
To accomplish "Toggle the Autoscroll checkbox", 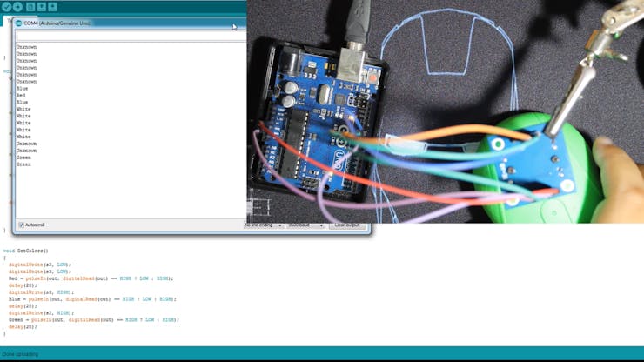I will [22, 225].
